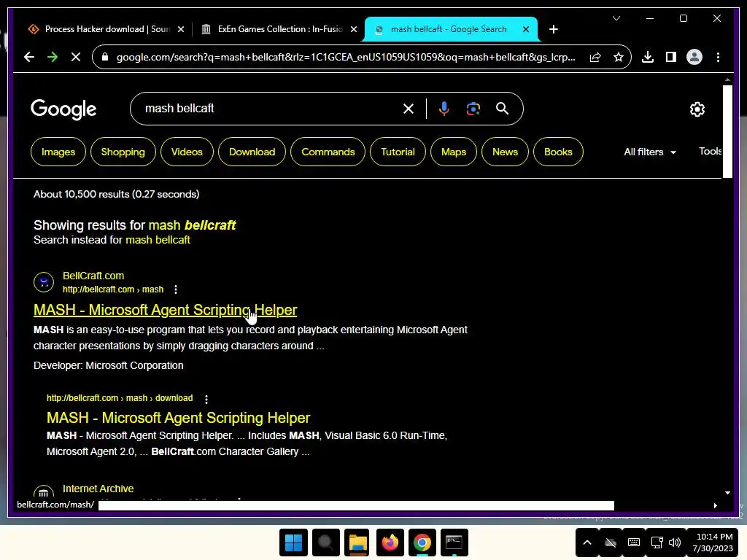Search by image with Google Lens icon
Image resolution: width=747 pixels, height=560 pixels.
(473, 109)
